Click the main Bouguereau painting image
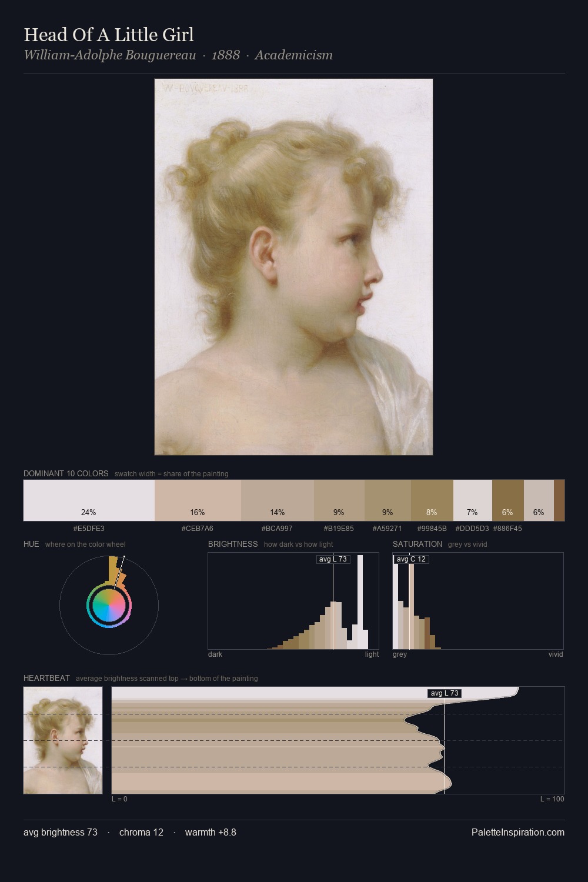 click(293, 267)
